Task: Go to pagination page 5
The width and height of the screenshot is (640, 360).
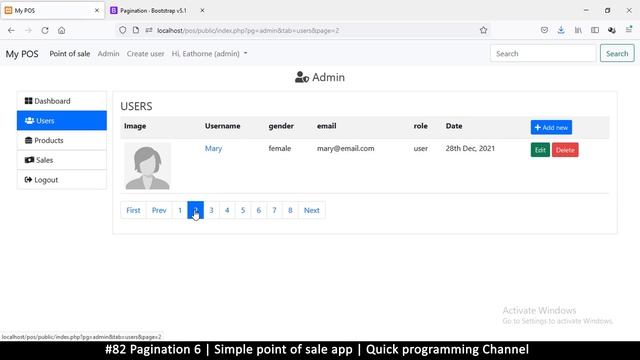Action: [x=243, y=210]
